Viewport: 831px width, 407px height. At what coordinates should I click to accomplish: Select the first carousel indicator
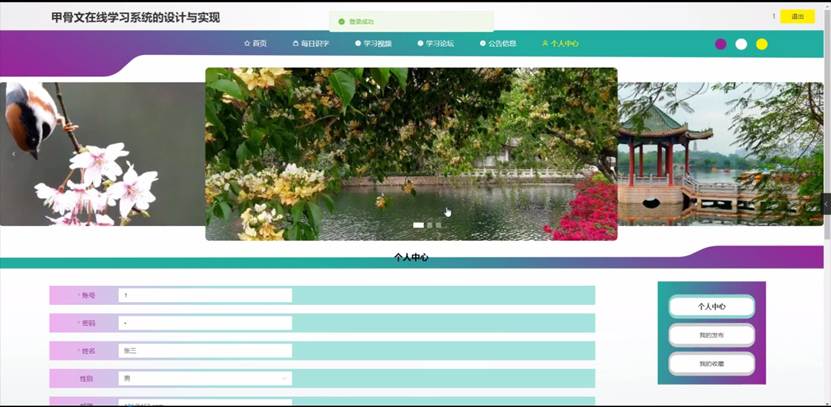[x=419, y=225]
